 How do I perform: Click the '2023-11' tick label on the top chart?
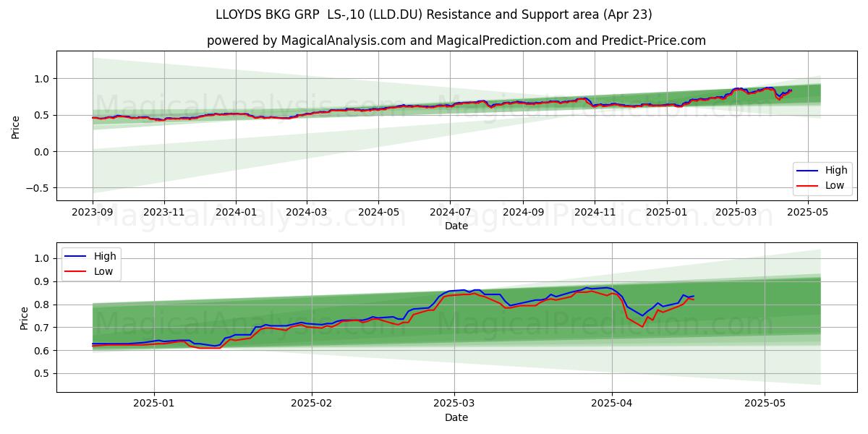click(x=164, y=213)
